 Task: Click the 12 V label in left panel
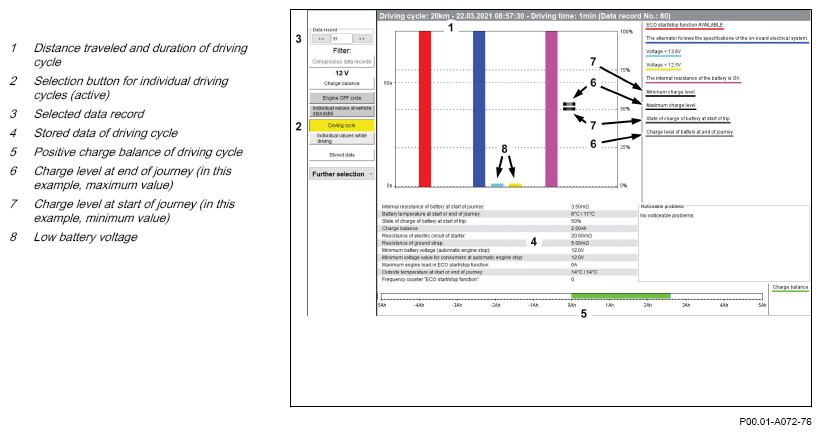342,73
